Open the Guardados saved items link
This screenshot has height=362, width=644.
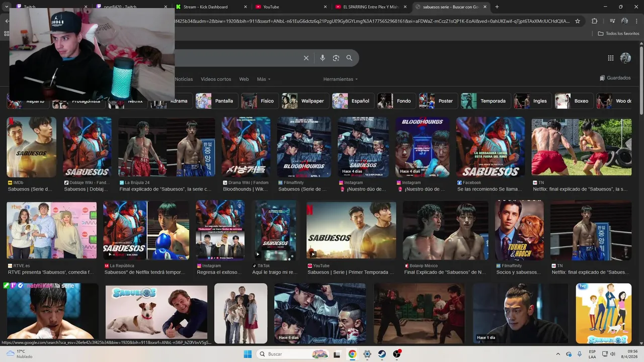615,78
